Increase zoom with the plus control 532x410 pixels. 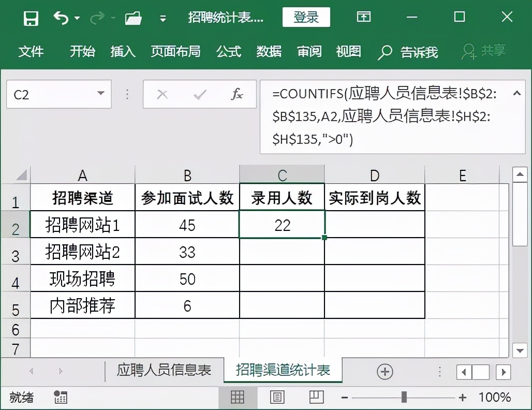tap(461, 397)
